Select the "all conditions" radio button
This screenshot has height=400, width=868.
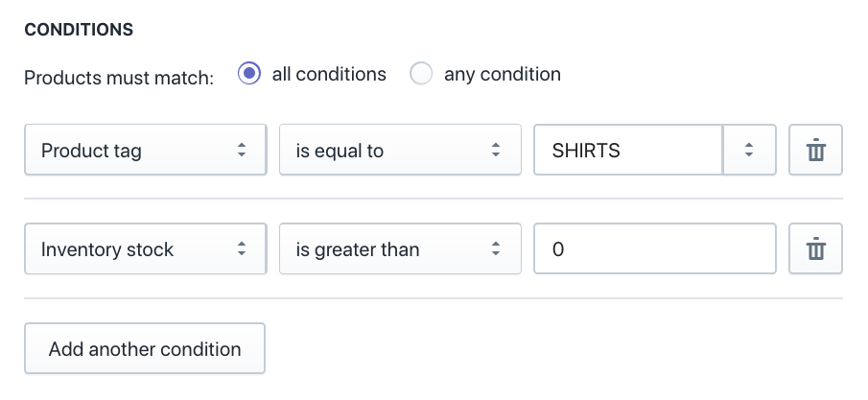click(249, 74)
